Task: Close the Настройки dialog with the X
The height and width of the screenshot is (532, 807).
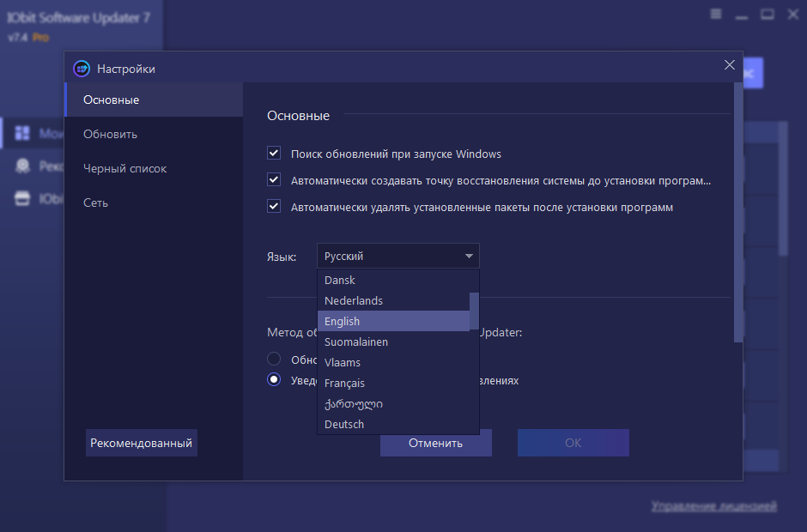Action: (729, 65)
